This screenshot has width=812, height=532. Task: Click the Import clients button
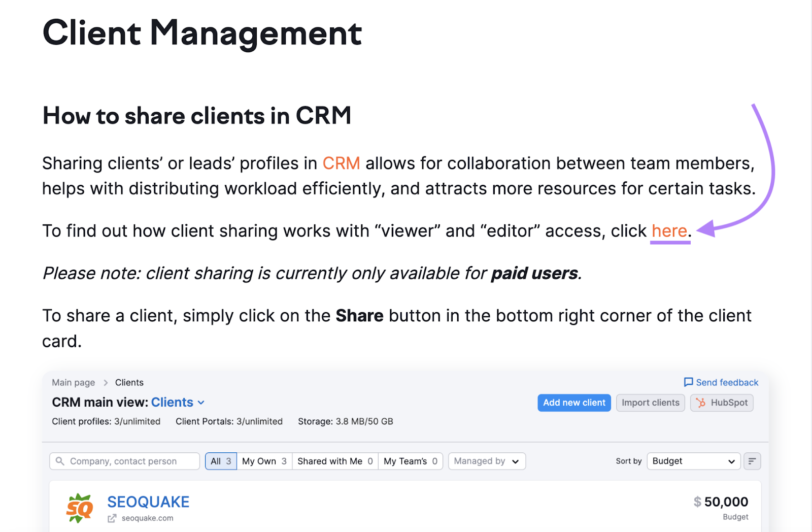pos(650,403)
